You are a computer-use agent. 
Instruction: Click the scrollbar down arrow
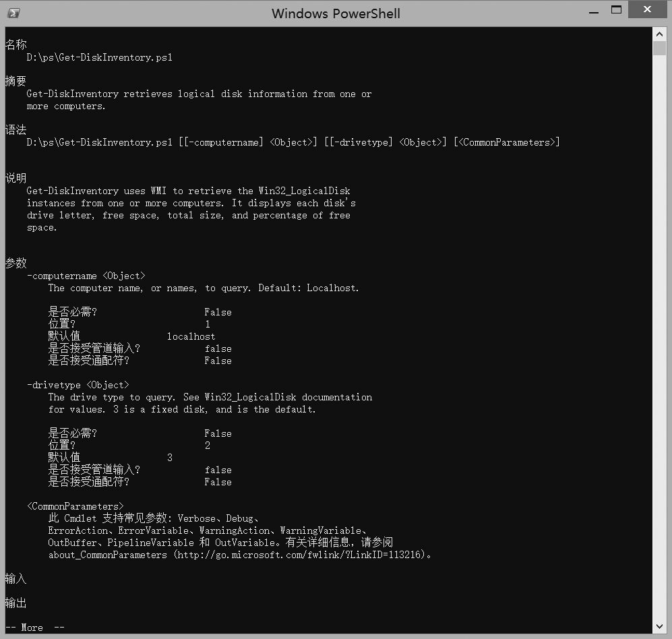coord(659,626)
